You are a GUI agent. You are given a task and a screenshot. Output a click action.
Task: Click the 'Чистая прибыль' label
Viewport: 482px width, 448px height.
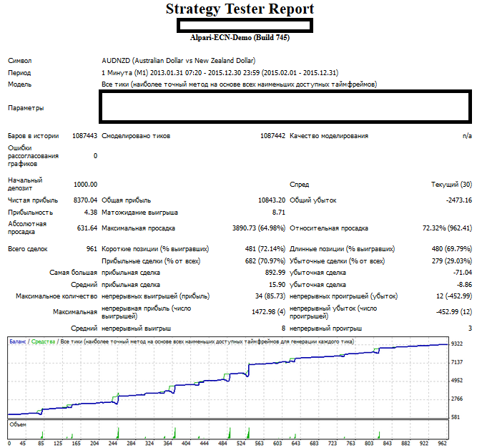point(33,200)
